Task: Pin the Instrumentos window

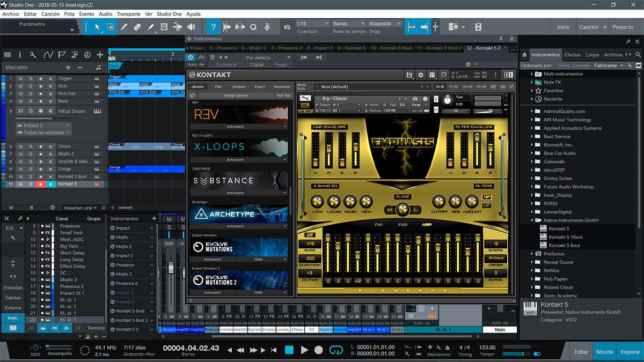Action: pos(501,39)
